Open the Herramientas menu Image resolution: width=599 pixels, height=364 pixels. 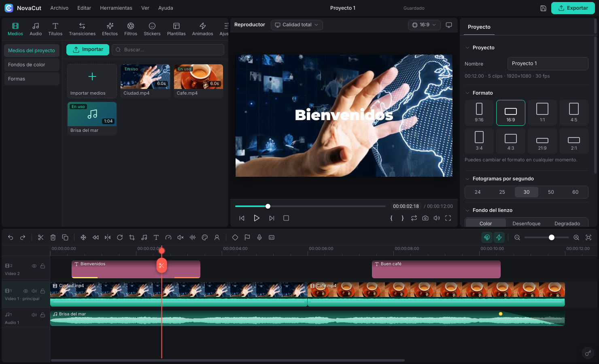click(x=116, y=8)
